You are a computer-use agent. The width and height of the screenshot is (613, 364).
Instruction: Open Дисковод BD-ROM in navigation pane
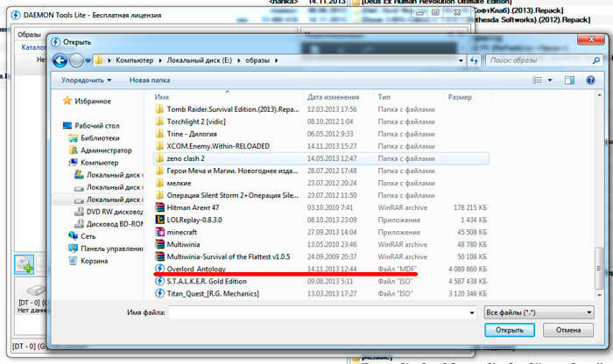click(x=109, y=224)
